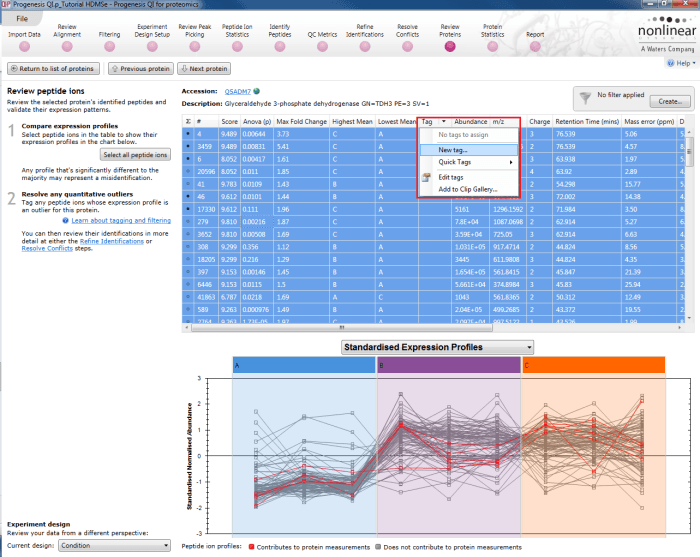The image size is (700, 557).
Task: Go to the Refine Identifications step circle
Action: 365,46
